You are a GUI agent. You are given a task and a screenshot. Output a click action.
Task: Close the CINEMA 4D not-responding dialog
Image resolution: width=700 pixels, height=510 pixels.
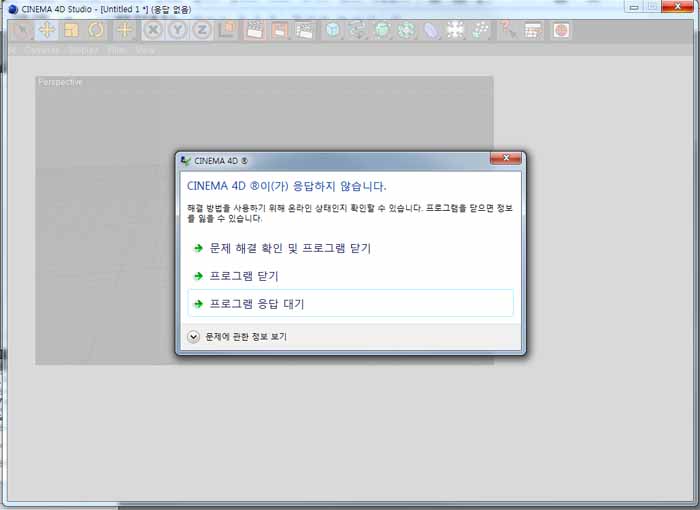506,159
